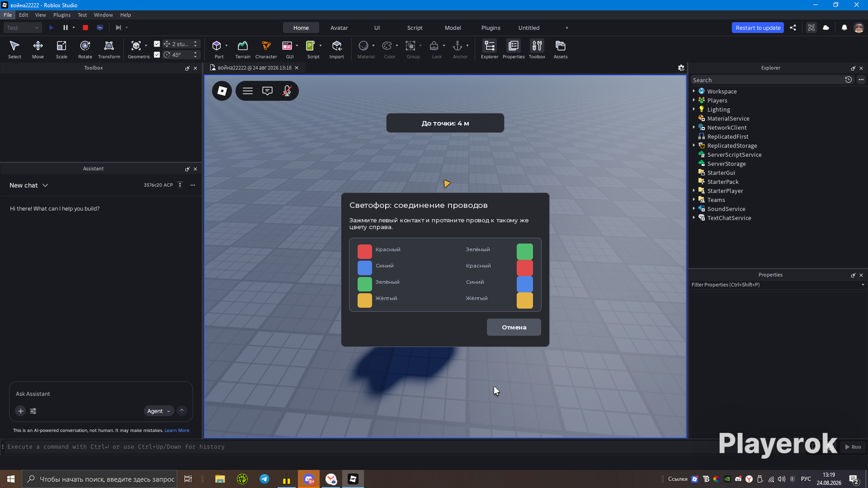The height and width of the screenshot is (488, 868).
Task: Open the notifications bell
Action: point(844,28)
